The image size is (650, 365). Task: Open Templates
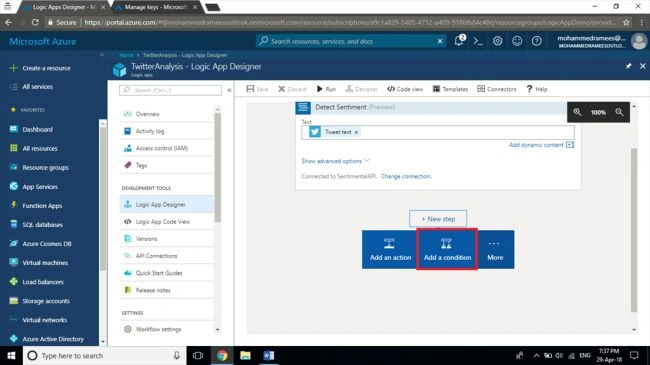point(450,89)
